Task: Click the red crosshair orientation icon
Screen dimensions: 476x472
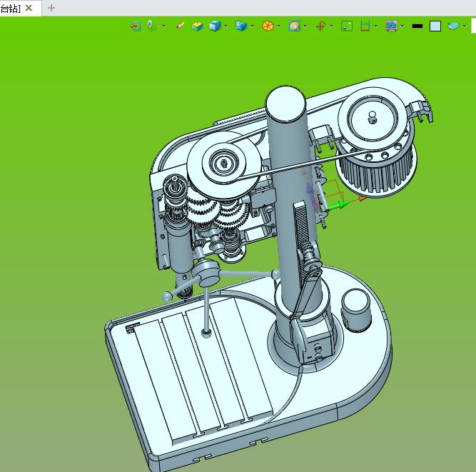Action: point(320,26)
